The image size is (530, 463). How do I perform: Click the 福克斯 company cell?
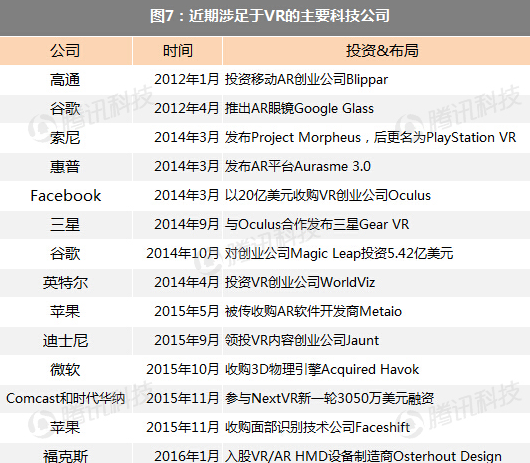tap(65, 455)
